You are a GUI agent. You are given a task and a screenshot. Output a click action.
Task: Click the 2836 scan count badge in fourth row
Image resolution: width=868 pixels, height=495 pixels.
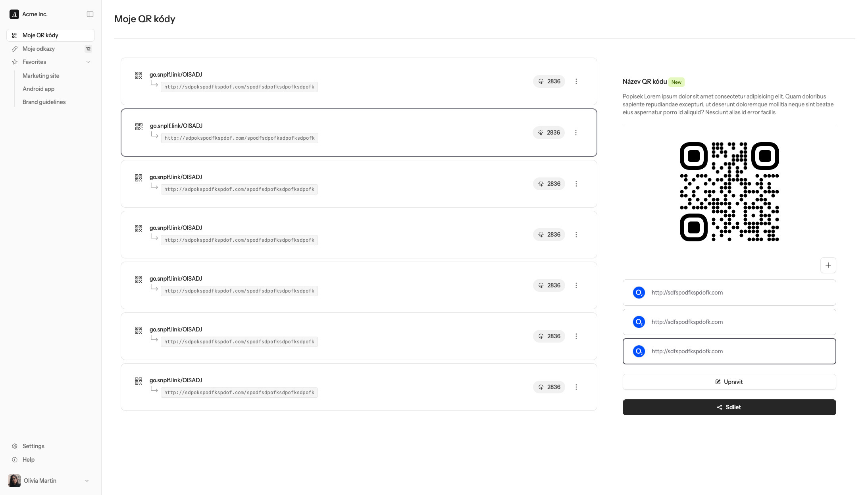[549, 235]
